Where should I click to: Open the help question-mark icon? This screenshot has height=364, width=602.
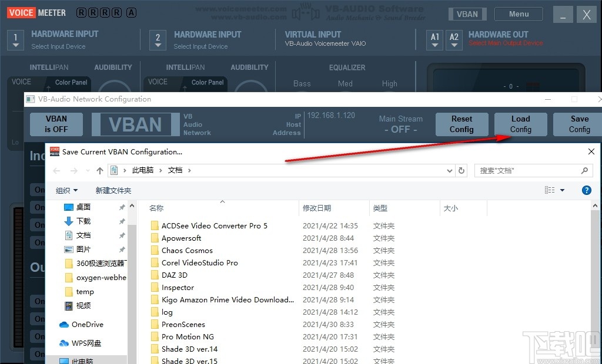(586, 190)
